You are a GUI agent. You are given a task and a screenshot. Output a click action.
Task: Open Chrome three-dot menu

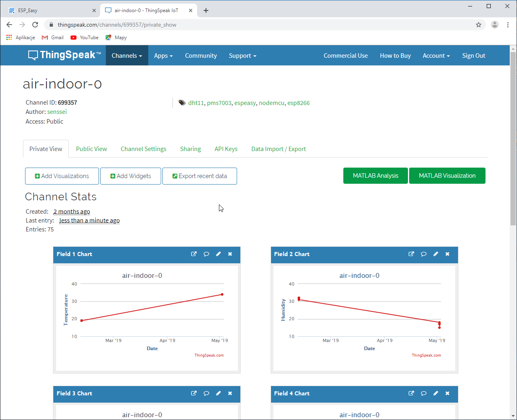tap(508, 25)
